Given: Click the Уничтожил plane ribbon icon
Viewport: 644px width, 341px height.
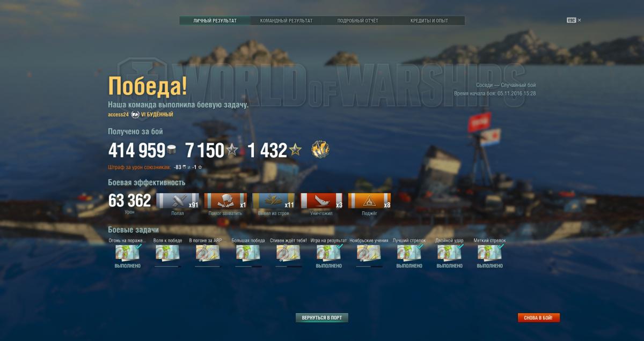Looking at the screenshot, I should click(321, 201).
